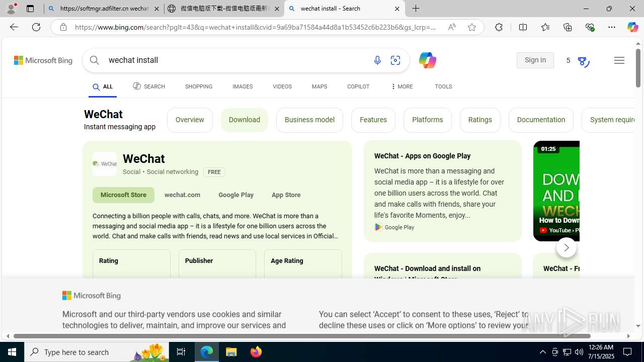The image size is (644, 362).
Task: Click the browser Back arrow
Action: 14,27
